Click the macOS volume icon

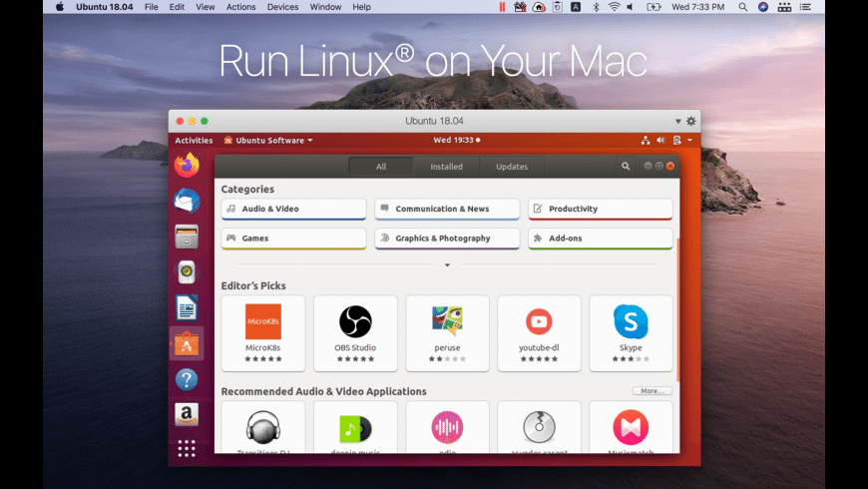click(630, 7)
